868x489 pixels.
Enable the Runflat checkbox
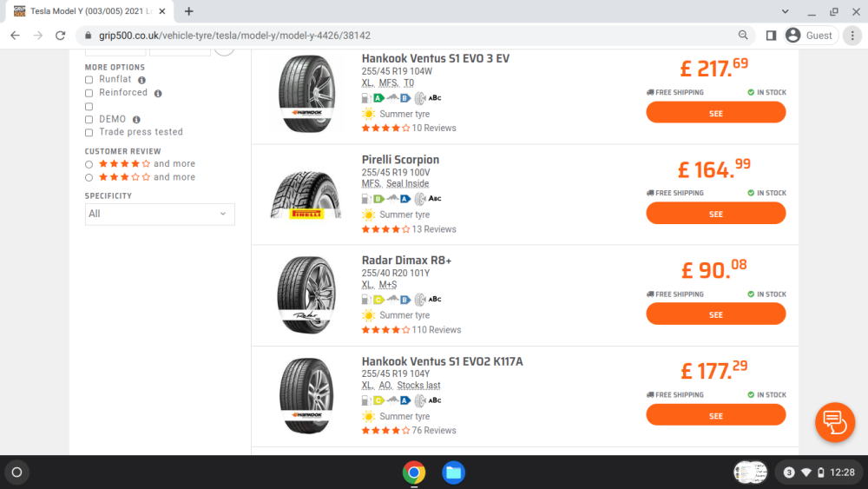point(89,80)
